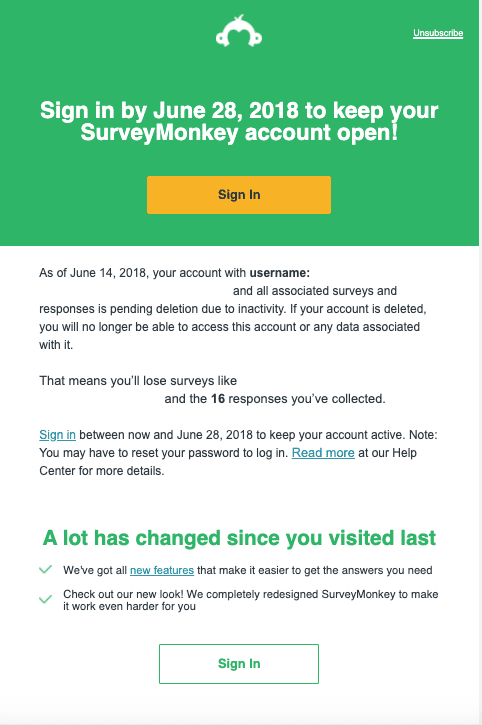The width and height of the screenshot is (482, 725).
Task: Click the checkmark icon beside new features line
Action: click(45, 569)
